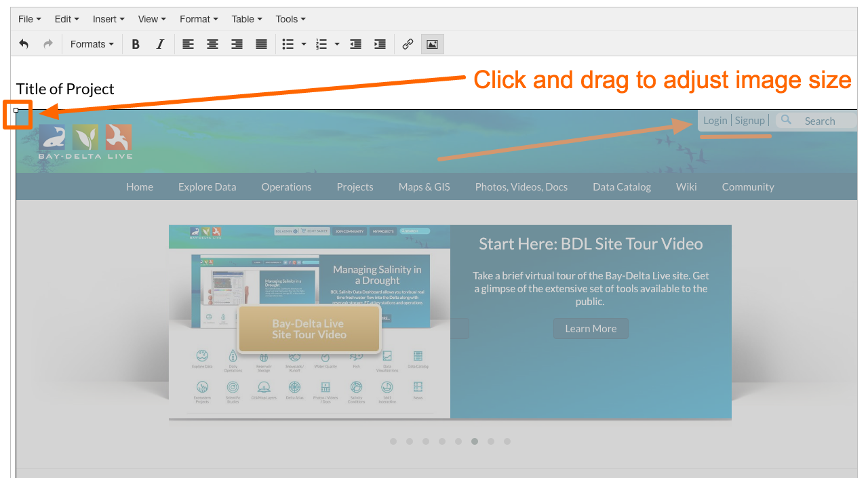
Task: Click the Undo arrow icon
Action: tap(24, 44)
